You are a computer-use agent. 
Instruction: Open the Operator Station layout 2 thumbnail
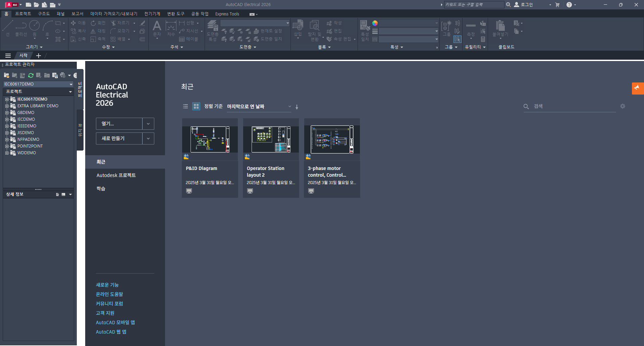tap(271, 139)
